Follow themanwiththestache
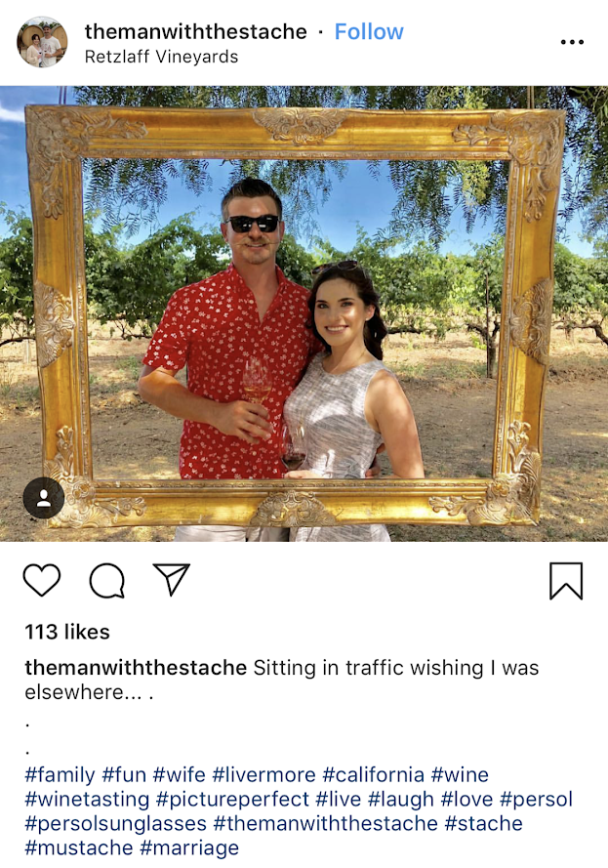 (x=369, y=31)
